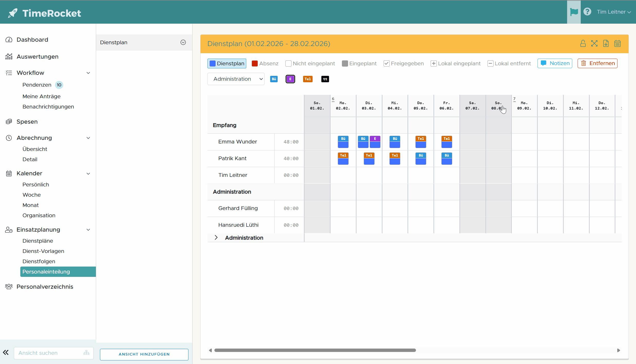Toggle the Nicht eingeplant checkbox
This screenshot has height=364, width=636.
pyautogui.click(x=288, y=63)
